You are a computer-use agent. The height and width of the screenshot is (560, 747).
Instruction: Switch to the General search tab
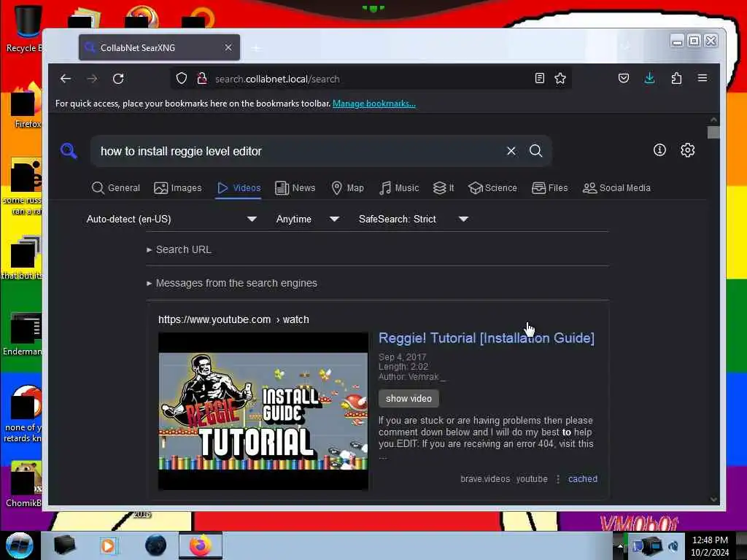tap(116, 188)
